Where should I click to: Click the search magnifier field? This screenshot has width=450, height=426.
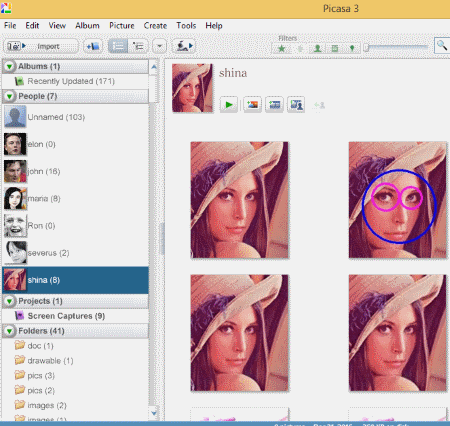[442, 45]
